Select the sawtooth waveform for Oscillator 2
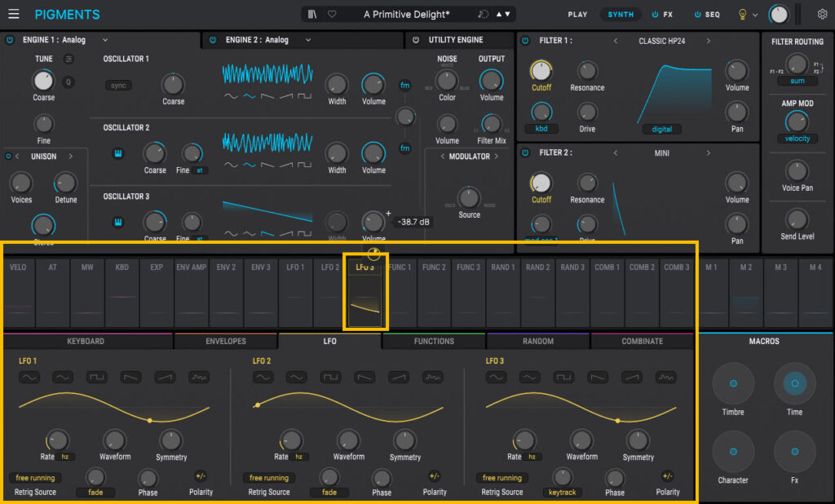Viewport: 835px width, 504px height. pos(267,166)
